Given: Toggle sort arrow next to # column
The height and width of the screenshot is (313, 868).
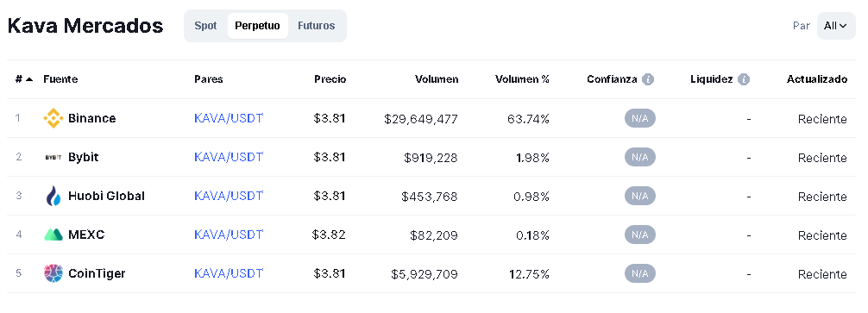Looking at the screenshot, I should click(29, 79).
